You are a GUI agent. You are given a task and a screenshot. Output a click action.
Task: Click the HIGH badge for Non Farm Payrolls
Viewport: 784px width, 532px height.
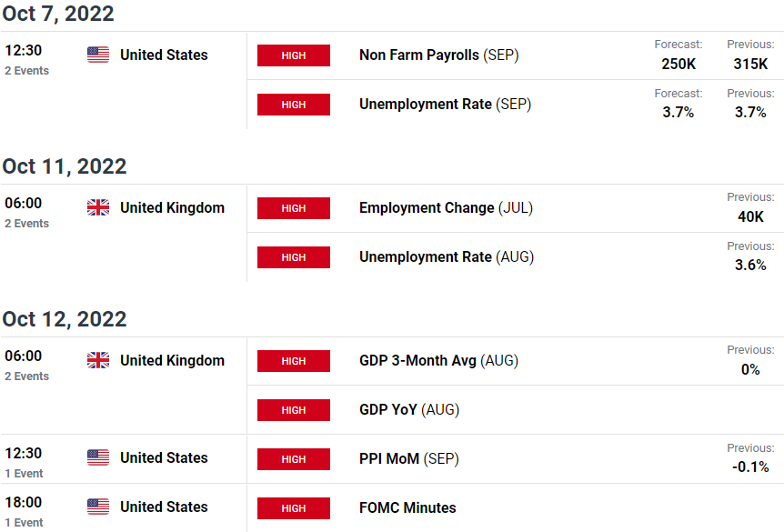tap(294, 55)
